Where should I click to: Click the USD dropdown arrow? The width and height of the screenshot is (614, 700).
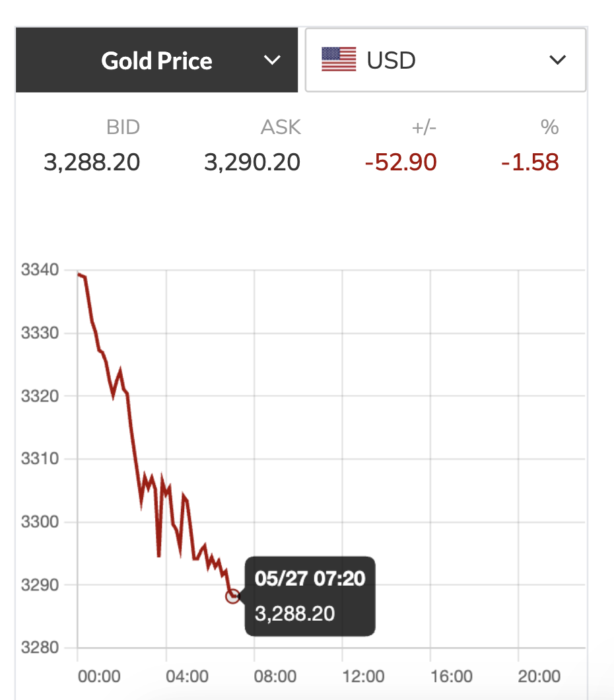558,60
